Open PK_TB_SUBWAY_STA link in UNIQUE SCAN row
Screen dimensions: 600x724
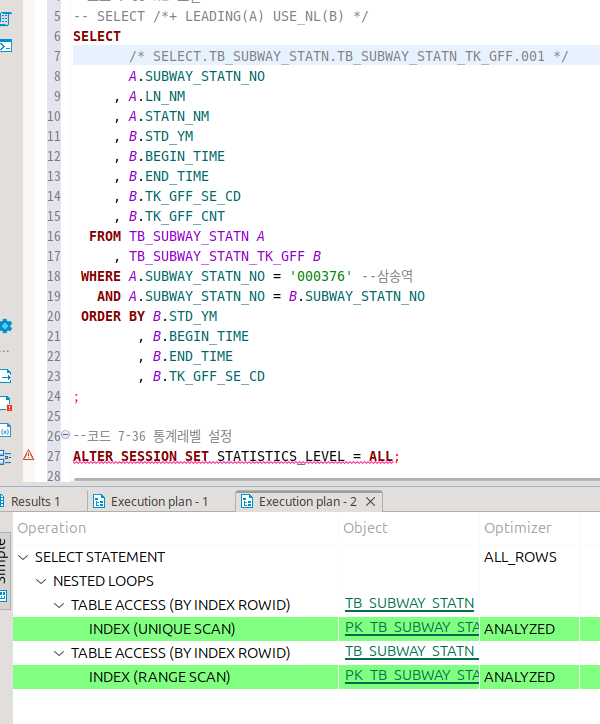pos(409,629)
